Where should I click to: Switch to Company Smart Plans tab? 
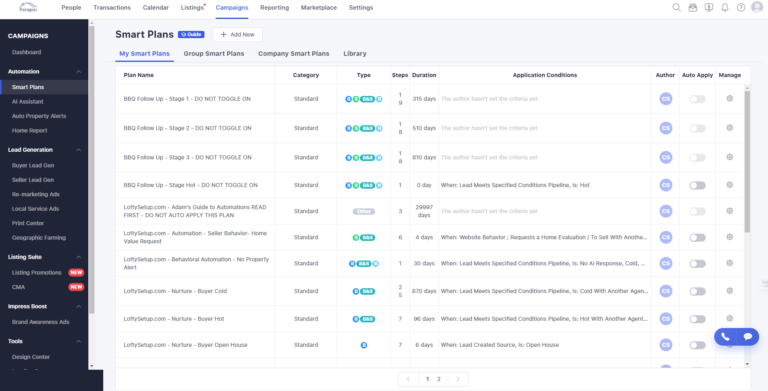(293, 53)
